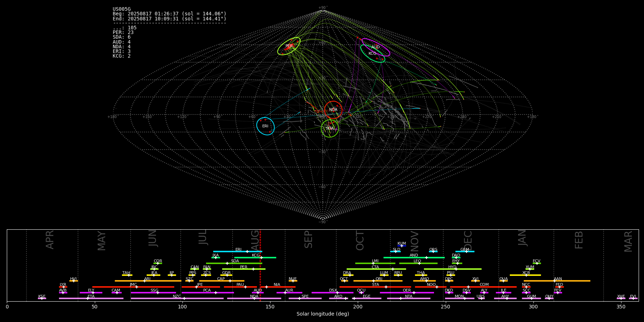Click the LYR shower label in timeline
The image size is (644, 322).
point(63,285)
